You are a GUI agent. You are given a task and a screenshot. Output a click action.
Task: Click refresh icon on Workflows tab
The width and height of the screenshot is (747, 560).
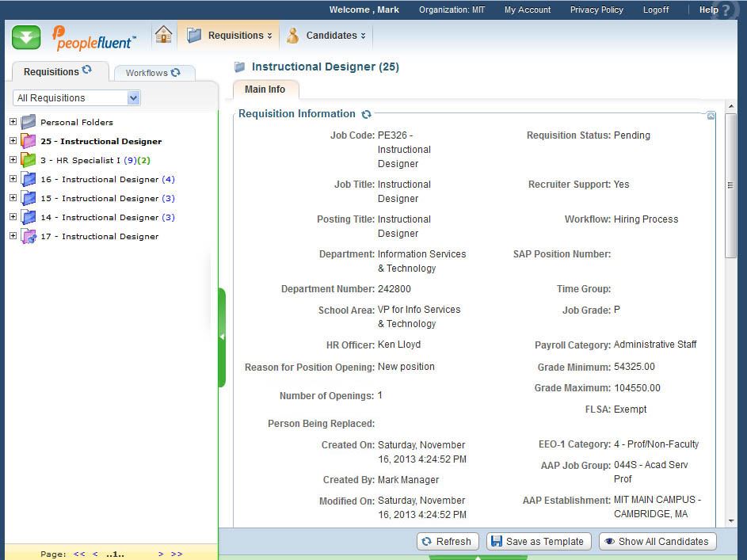[176, 72]
